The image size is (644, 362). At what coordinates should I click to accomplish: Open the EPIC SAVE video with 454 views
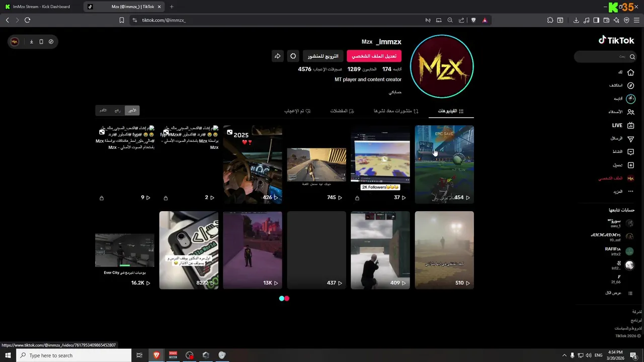click(x=444, y=164)
